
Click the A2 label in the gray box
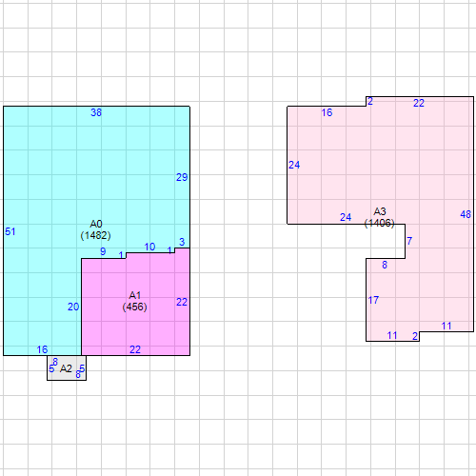[66, 368]
